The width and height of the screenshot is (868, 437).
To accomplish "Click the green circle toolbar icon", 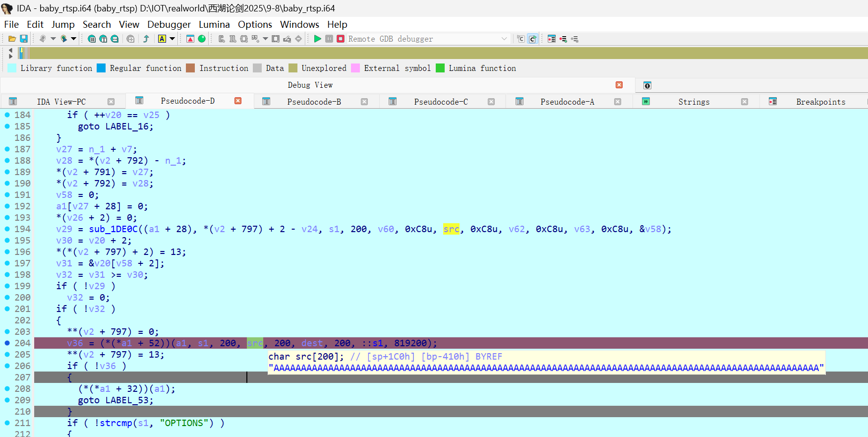I will [202, 39].
